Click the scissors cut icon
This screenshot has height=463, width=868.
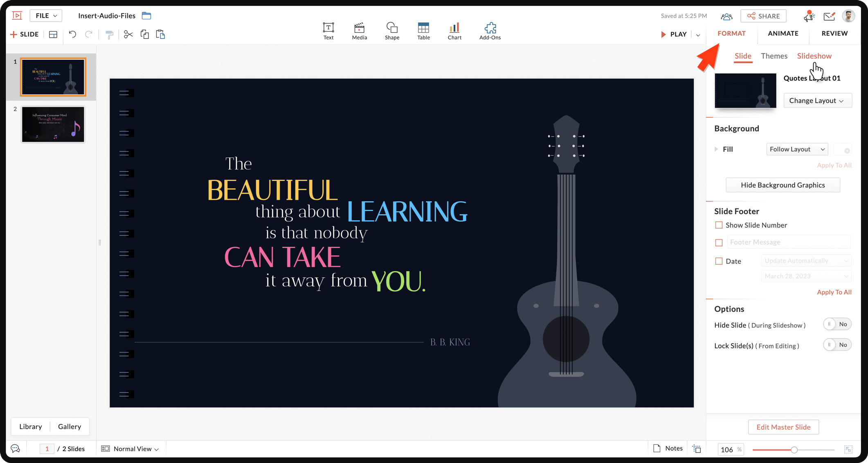point(128,34)
